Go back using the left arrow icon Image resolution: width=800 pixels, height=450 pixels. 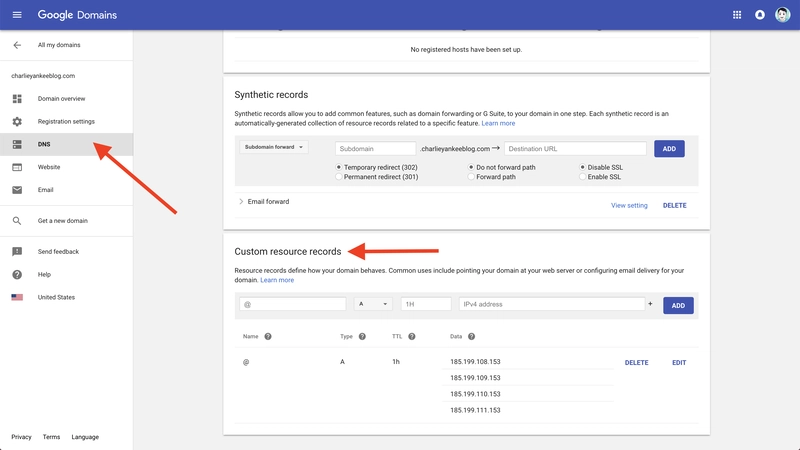click(17, 45)
